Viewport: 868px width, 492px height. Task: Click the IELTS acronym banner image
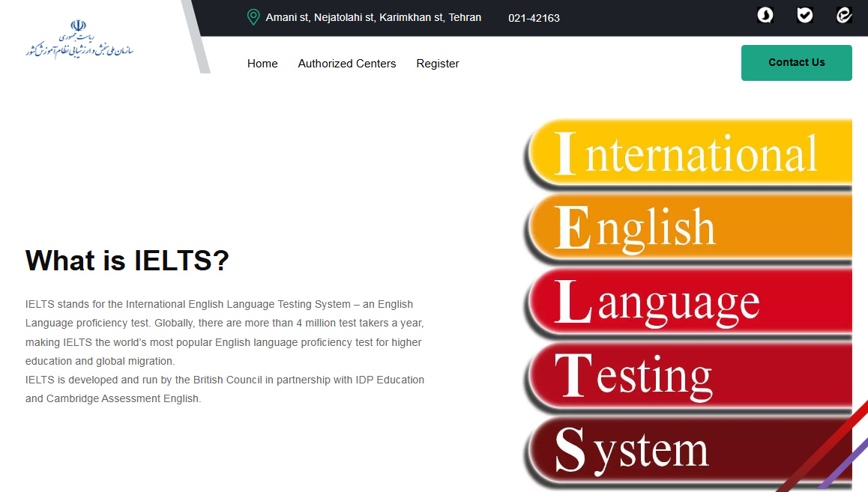pos(687,303)
